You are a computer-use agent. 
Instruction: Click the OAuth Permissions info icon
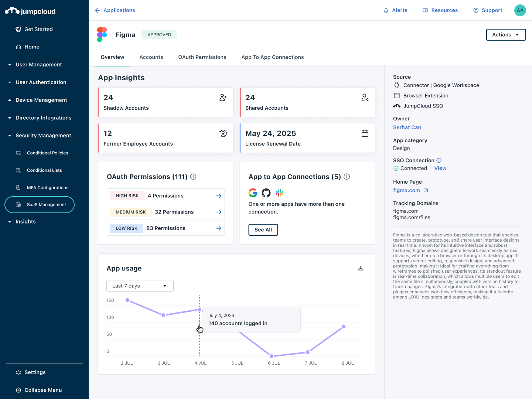193,177
